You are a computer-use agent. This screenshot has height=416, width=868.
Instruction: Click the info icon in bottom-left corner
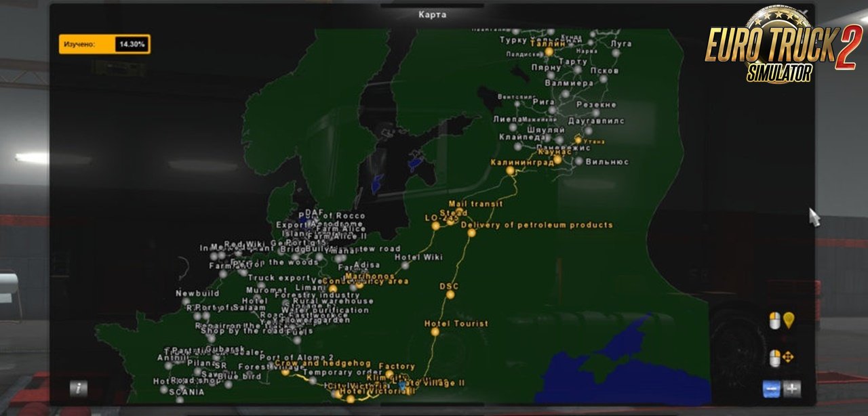tap(79, 388)
